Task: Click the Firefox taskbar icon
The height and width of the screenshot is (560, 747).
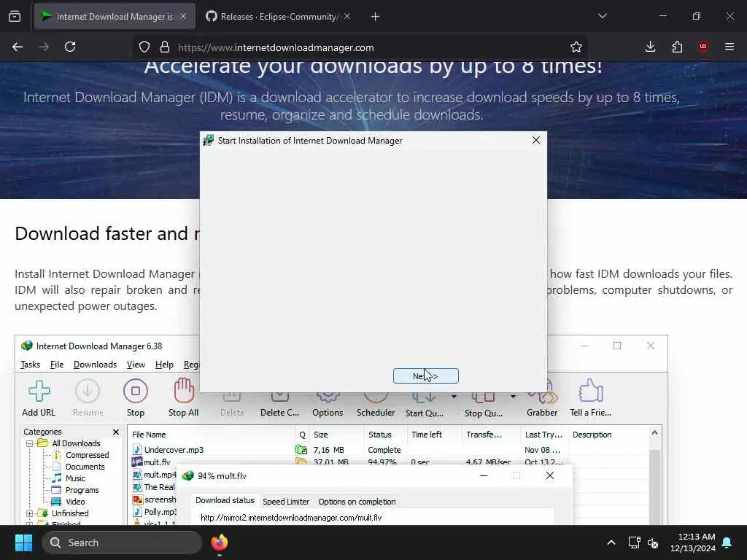Action: (219, 542)
